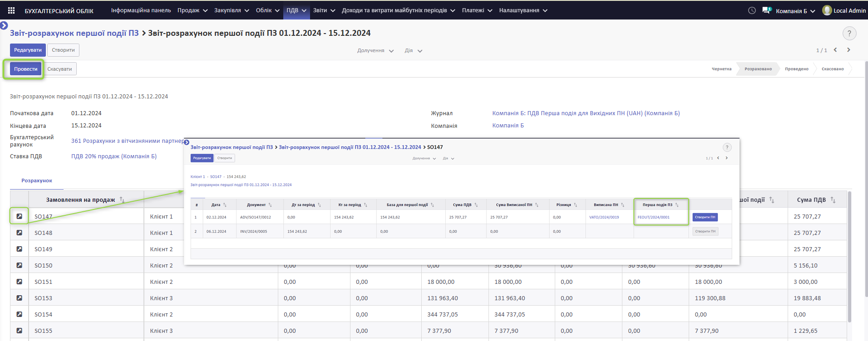Previous record arrow in SO147 inset window

click(x=718, y=158)
